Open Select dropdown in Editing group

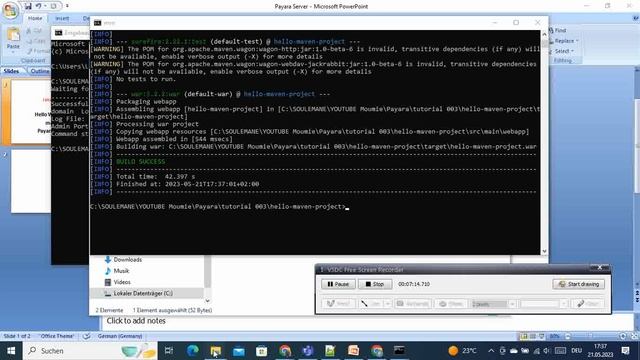572,51
